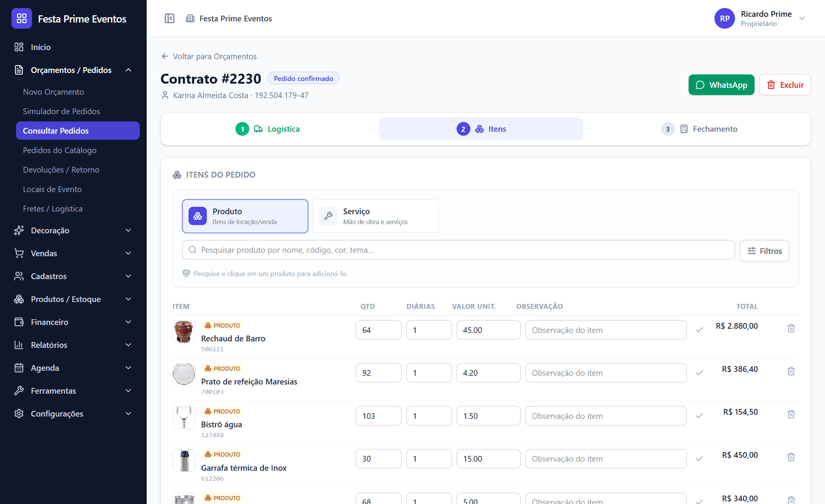
Task: Click the Configurações gear icon
Action: [x=19, y=414]
